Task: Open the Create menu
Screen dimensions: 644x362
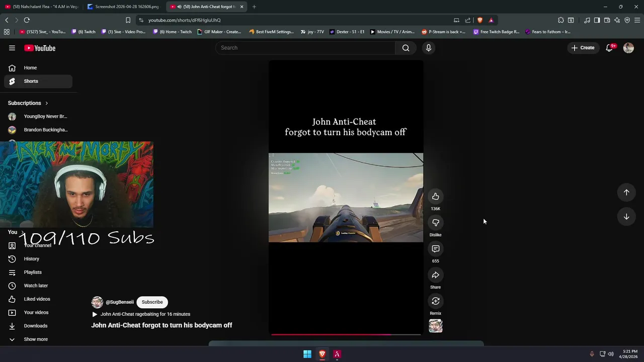Action: pyautogui.click(x=583, y=48)
